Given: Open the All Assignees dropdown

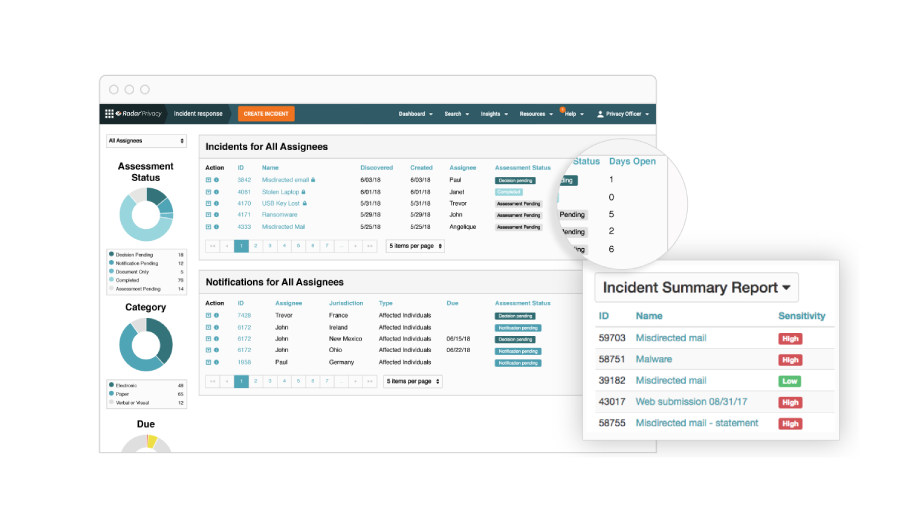Looking at the screenshot, I should click(146, 141).
